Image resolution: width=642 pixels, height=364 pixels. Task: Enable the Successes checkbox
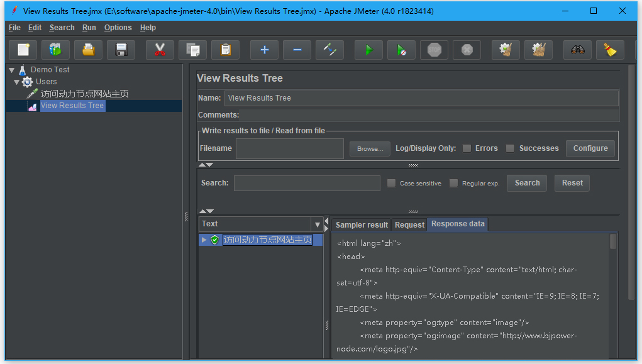click(x=510, y=148)
